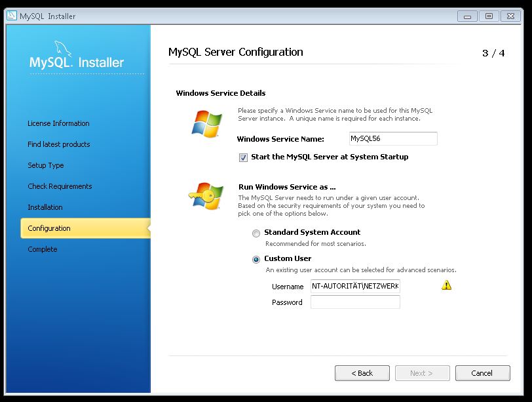Go to Check Requirements step
The image size is (532, 402).
tap(60, 186)
